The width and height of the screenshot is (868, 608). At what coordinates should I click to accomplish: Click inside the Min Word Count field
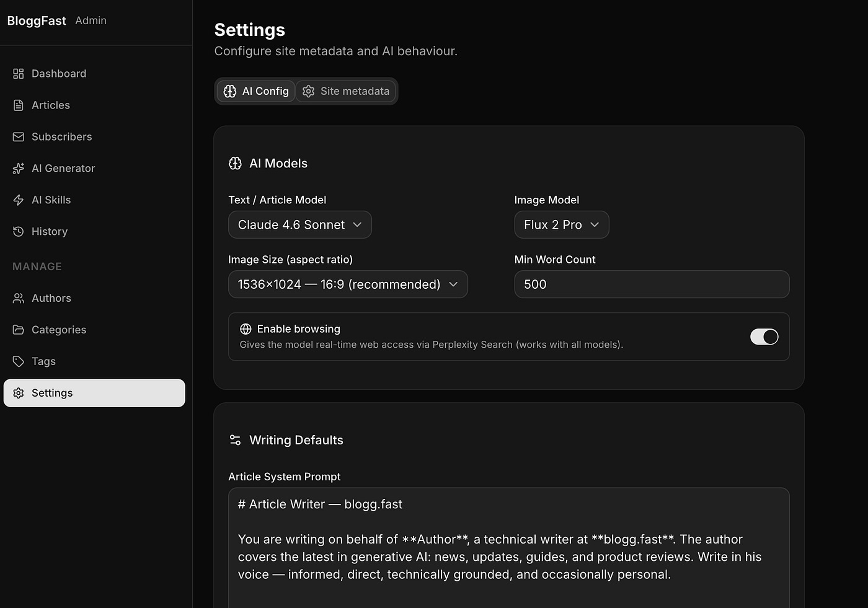tap(651, 284)
